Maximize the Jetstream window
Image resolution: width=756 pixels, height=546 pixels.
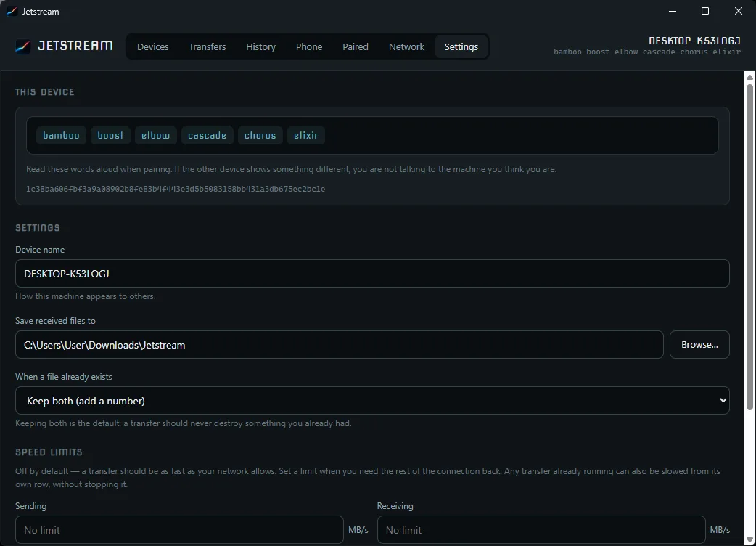[705, 11]
